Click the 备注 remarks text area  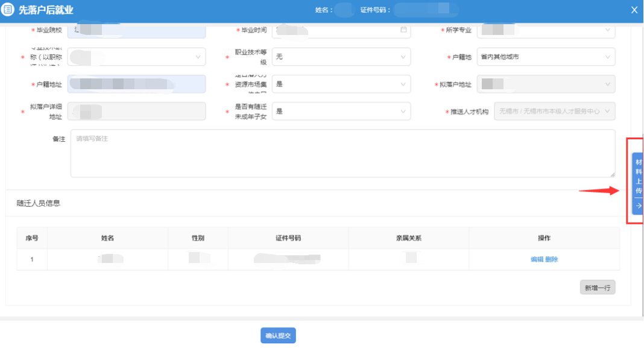coord(343,153)
